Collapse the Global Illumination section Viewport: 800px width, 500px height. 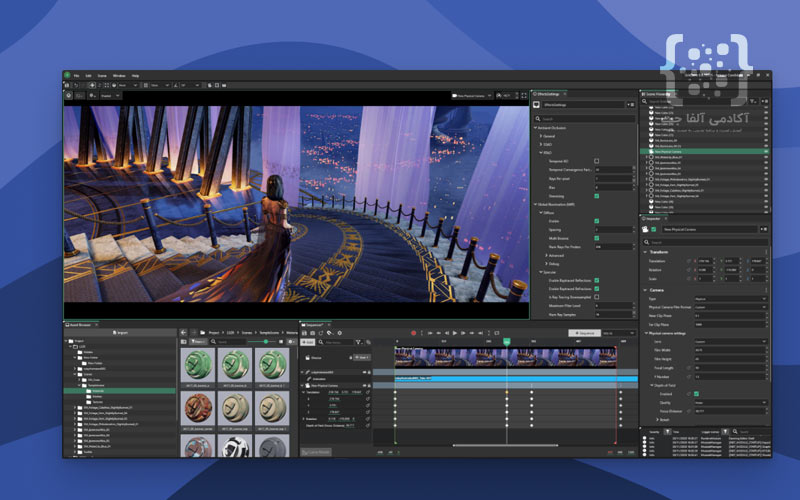535,205
